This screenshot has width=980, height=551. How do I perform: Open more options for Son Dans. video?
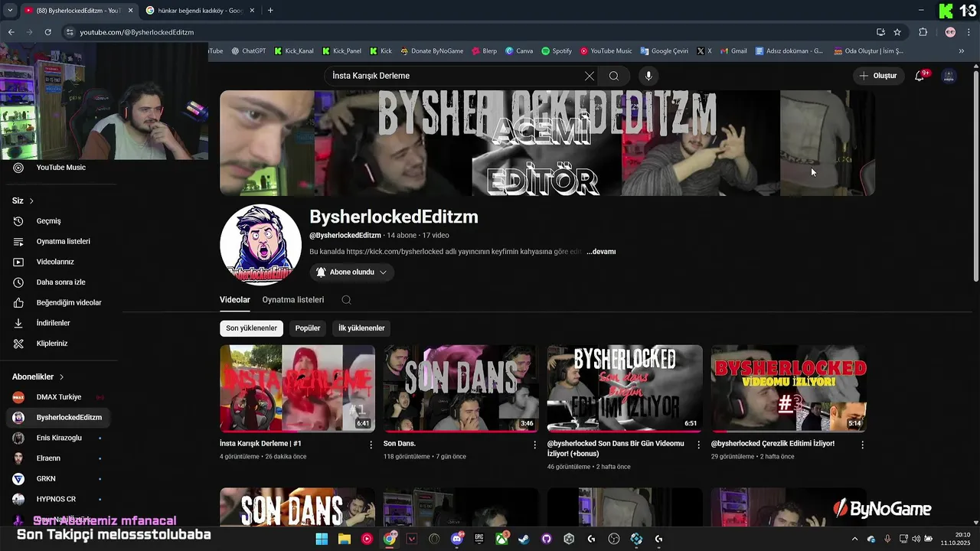(535, 445)
